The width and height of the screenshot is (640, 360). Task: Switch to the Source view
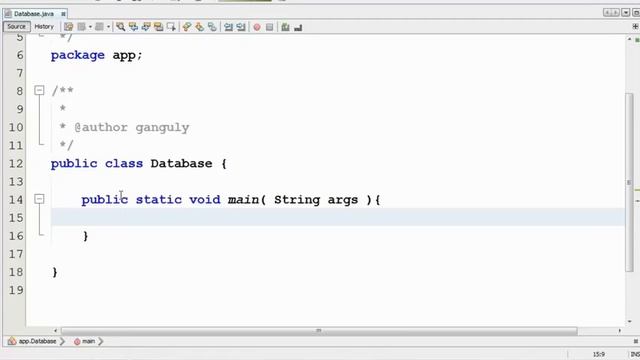(x=16, y=27)
